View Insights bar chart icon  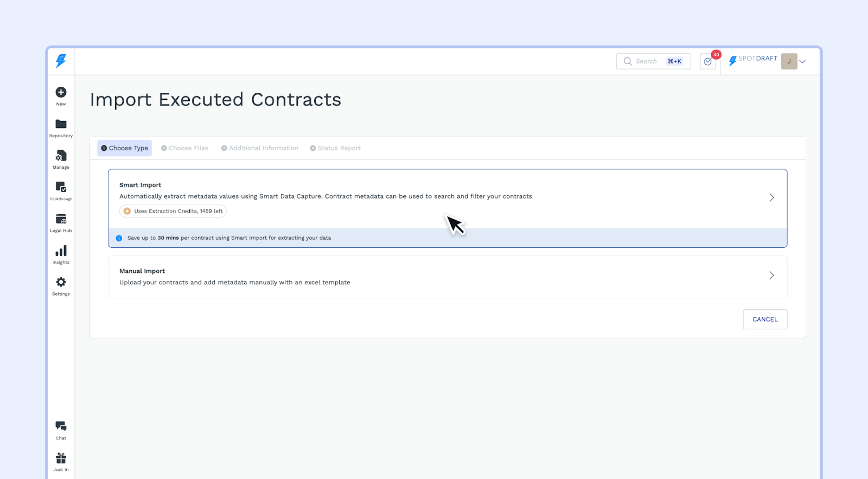(61, 251)
